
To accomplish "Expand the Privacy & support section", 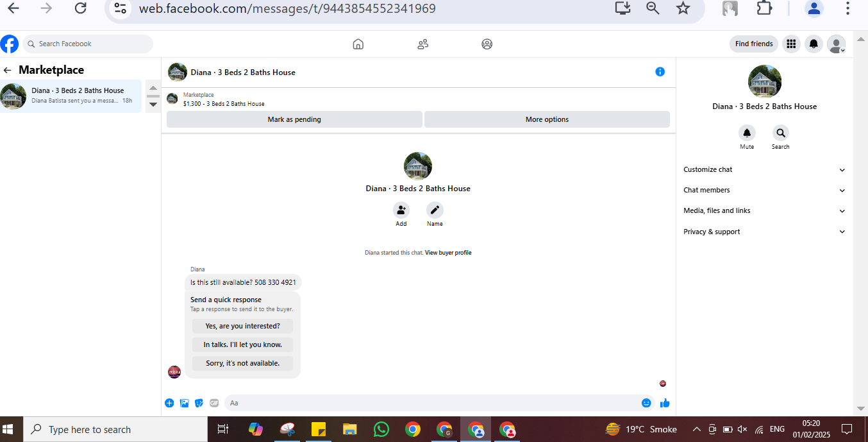I will [x=764, y=232].
